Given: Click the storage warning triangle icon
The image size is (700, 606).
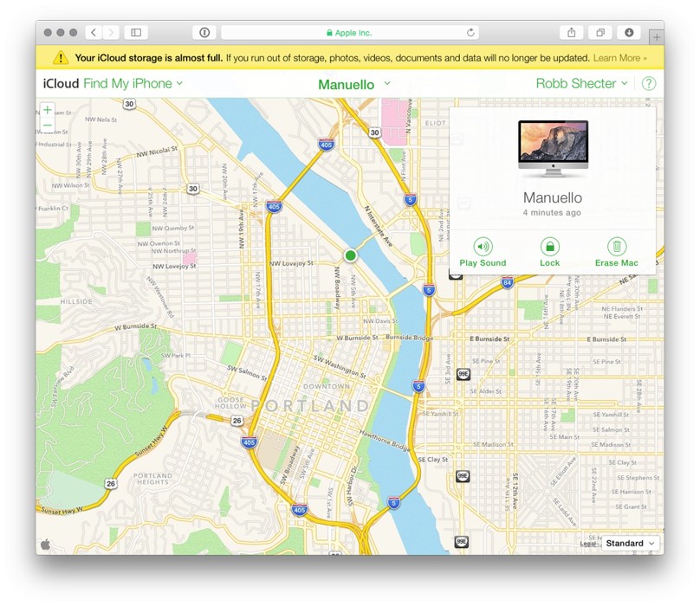Looking at the screenshot, I should click(x=61, y=57).
